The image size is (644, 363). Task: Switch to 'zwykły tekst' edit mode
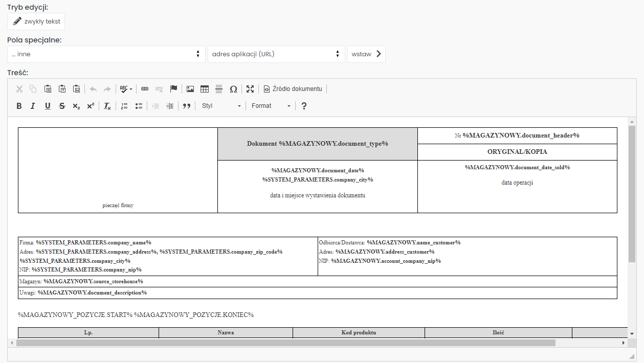point(36,21)
